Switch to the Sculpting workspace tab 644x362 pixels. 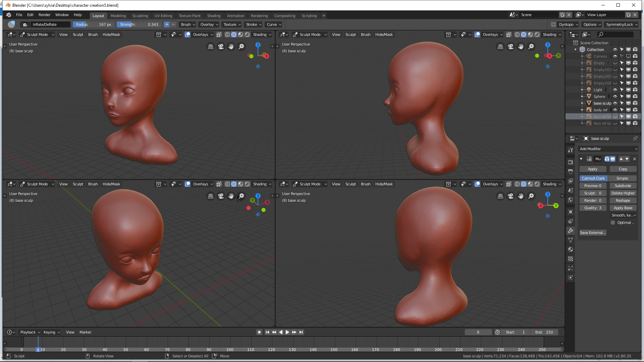click(x=140, y=16)
